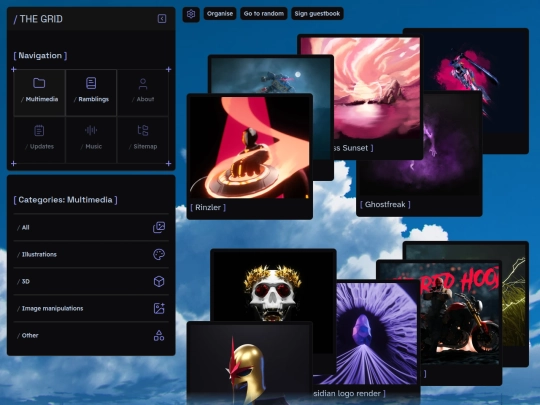The width and height of the screenshot is (540, 405).
Task: Open the / About navigation label
Action: tap(143, 99)
